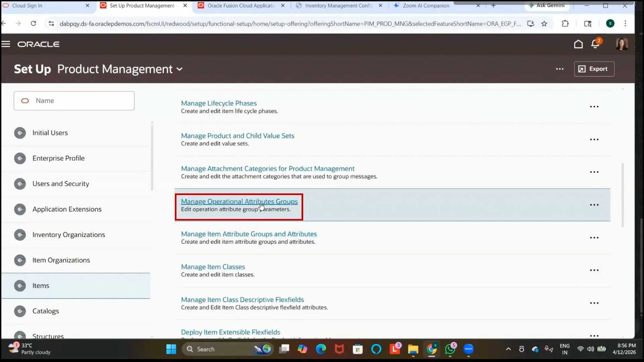Open File Explorer from taskbar
Image resolution: width=644 pixels, height=362 pixels.
tap(413, 349)
